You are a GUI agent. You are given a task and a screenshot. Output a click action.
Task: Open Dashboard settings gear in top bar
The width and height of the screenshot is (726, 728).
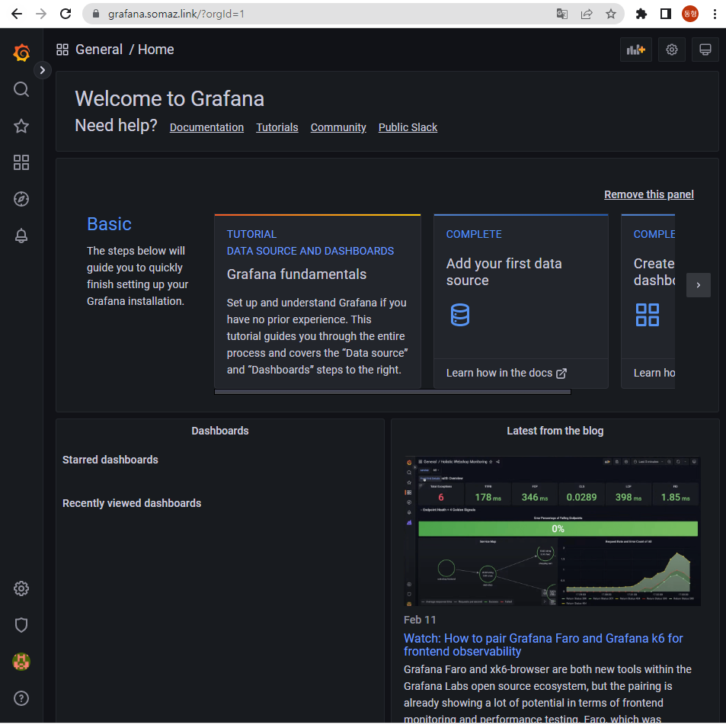coord(672,50)
